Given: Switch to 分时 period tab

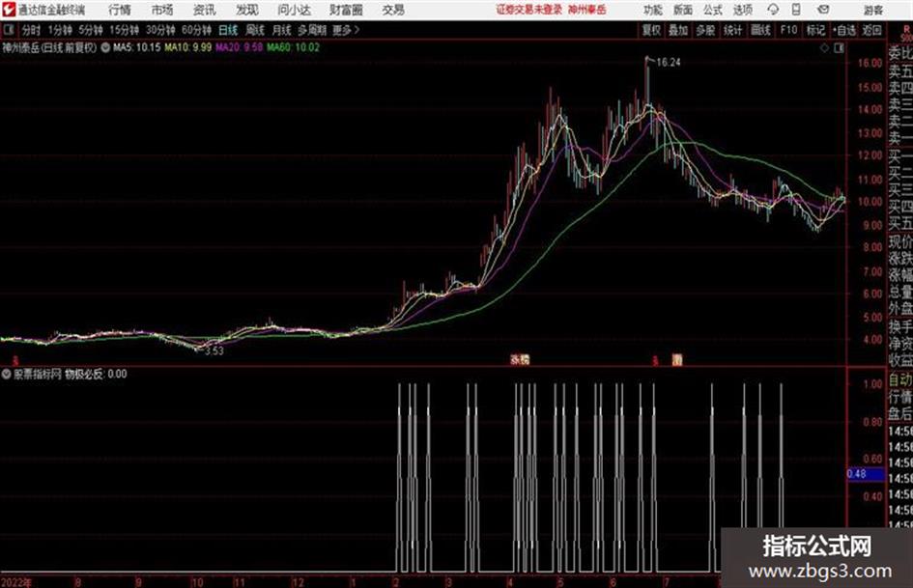Looking at the screenshot, I should (x=31, y=30).
